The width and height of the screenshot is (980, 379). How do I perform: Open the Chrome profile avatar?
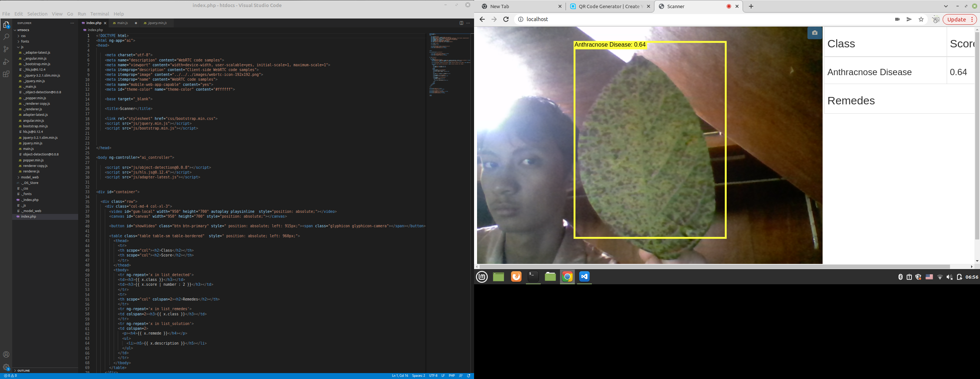point(936,19)
